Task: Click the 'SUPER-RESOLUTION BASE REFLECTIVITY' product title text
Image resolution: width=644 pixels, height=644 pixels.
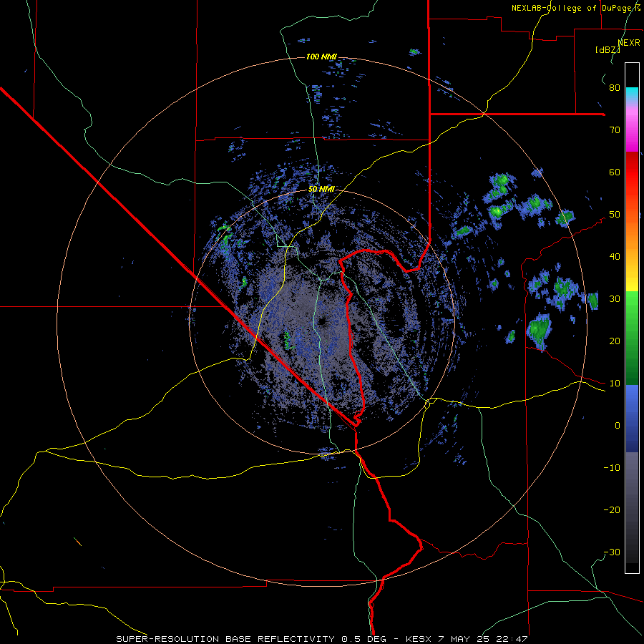Action: (x=224, y=639)
